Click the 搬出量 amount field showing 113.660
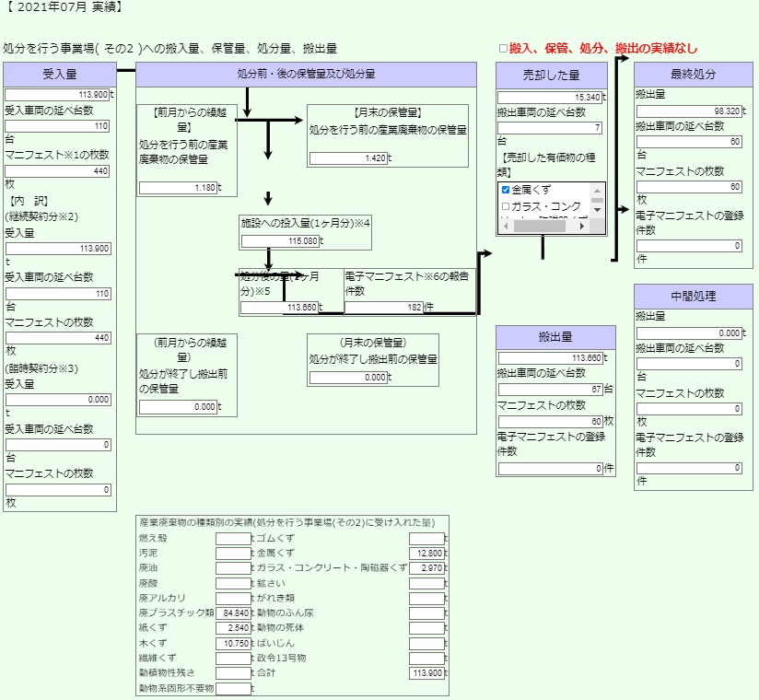 tap(551, 357)
